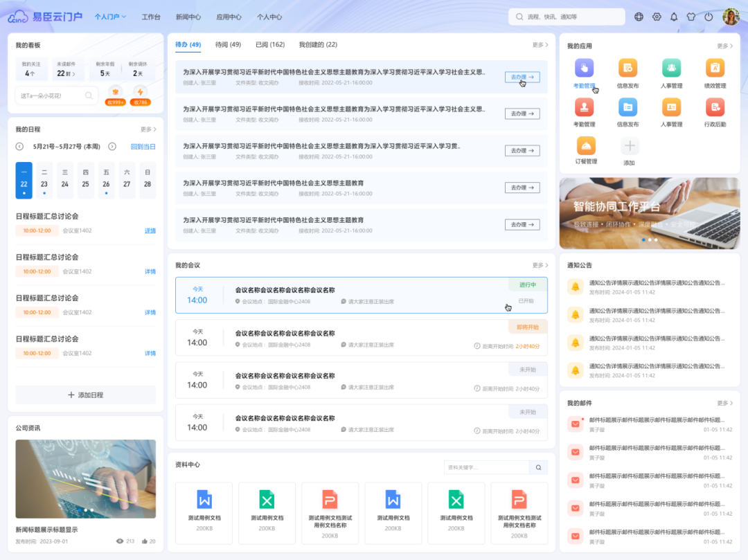Launch the 订餐管理 app
Viewport: 748px width, 560px height.
[x=586, y=145]
